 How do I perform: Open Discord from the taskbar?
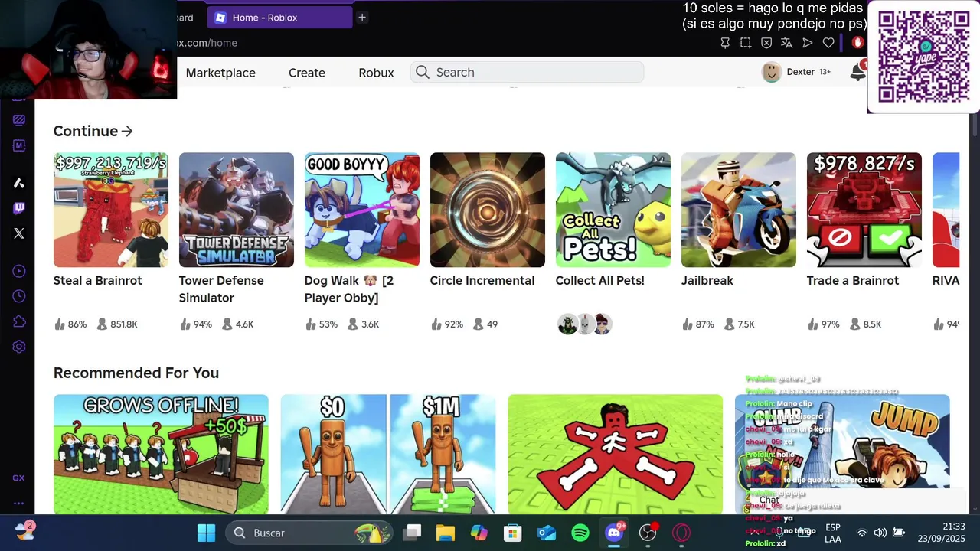(614, 533)
